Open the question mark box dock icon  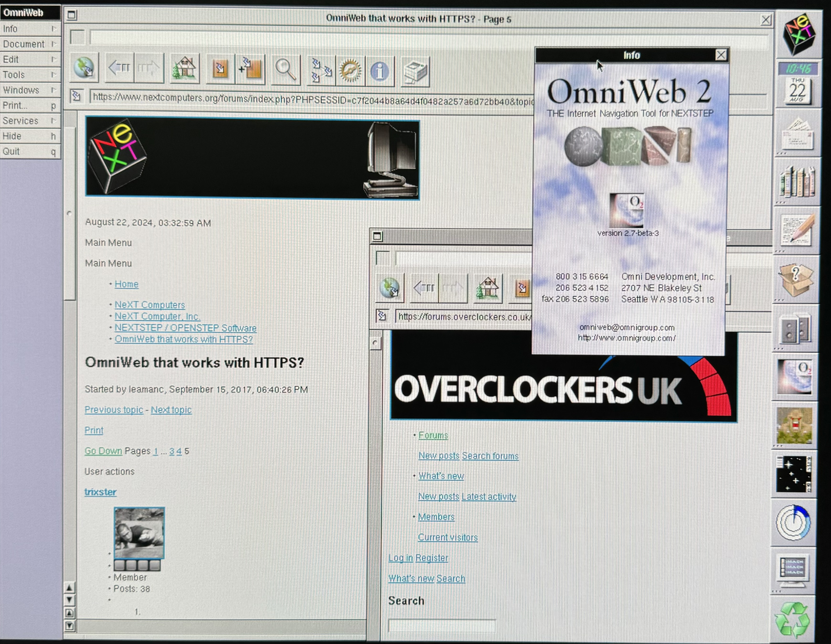tap(796, 279)
